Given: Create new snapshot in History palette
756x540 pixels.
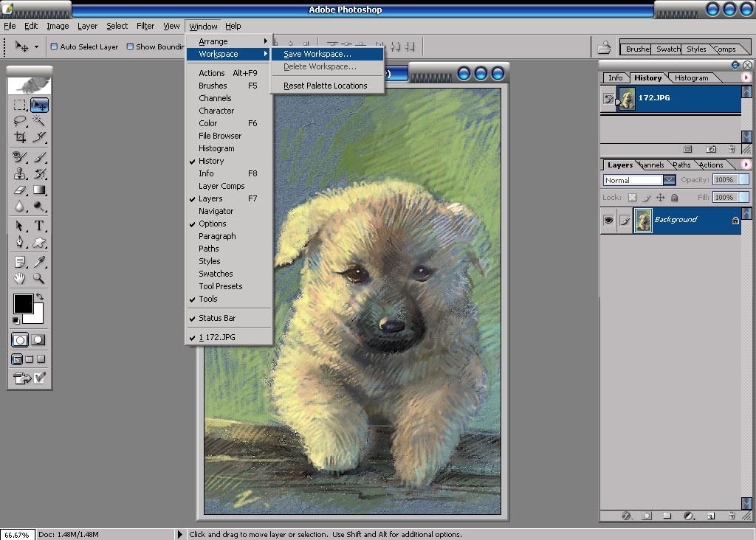Looking at the screenshot, I should (x=711, y=149).
